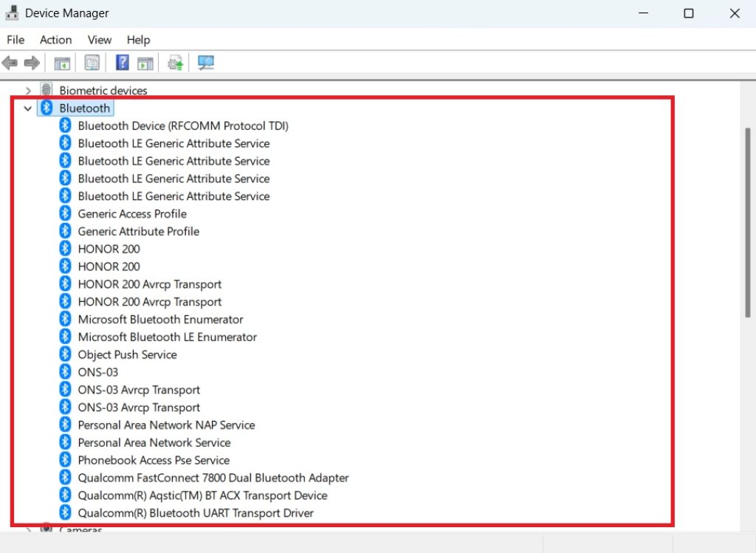This screenshot has height=553, width=756.
Task: Select Qualcomm(R) Bluetooth UART Transport Driver
Action: [196, 513]
